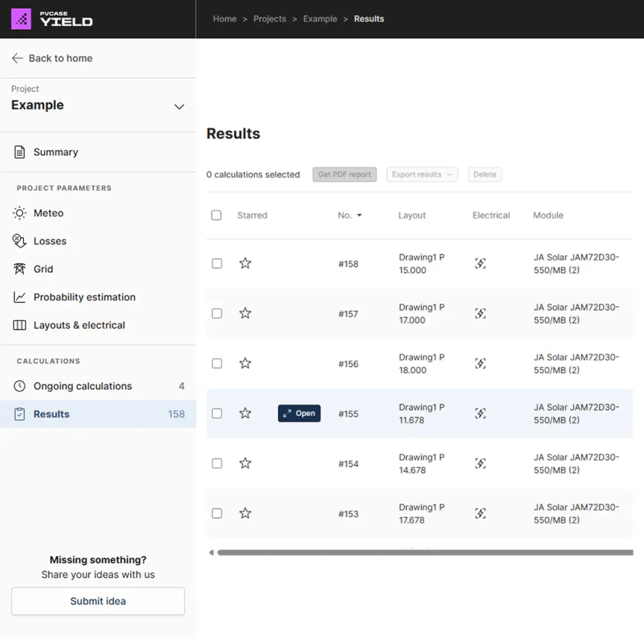Go to Probability estimation section
644x644 pixels.
point(84,297)
